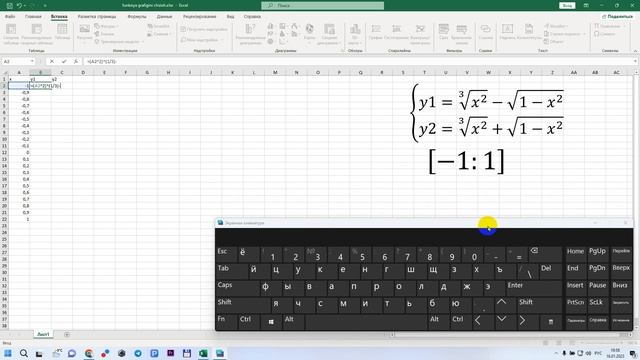
Task: Insert a Win/Loss sparkline
Action: (420, 34)
